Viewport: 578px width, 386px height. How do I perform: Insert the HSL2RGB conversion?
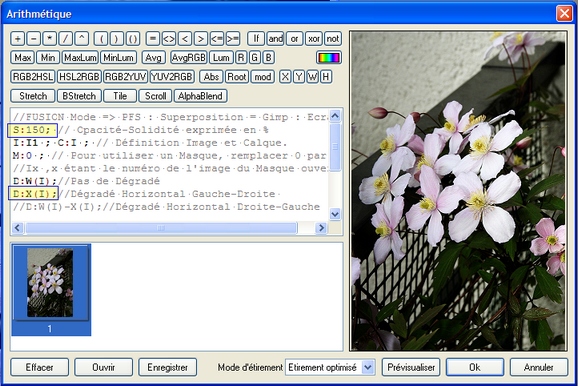(x=79, y=77)
